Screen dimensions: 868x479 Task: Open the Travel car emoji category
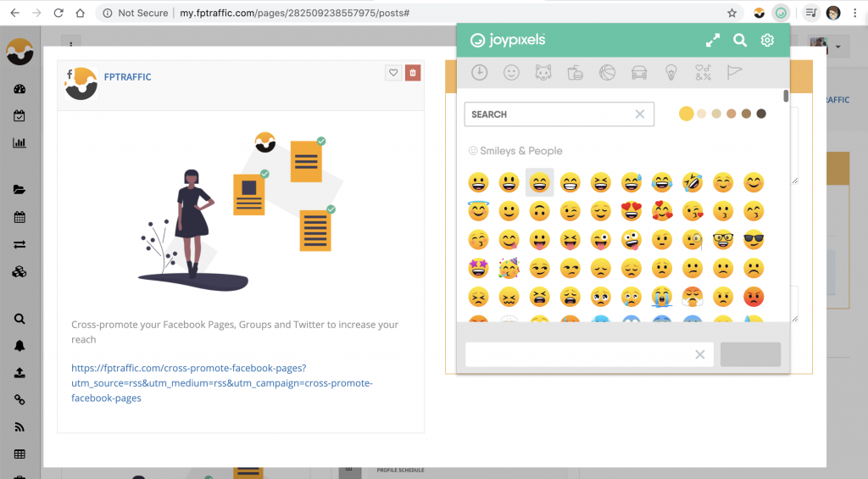639,73
